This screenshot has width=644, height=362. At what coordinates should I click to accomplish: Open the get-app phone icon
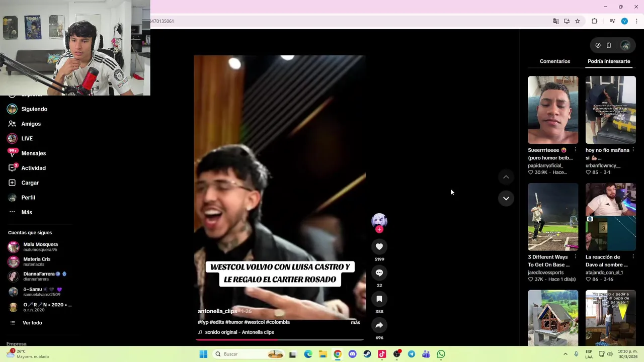point(609,45)
